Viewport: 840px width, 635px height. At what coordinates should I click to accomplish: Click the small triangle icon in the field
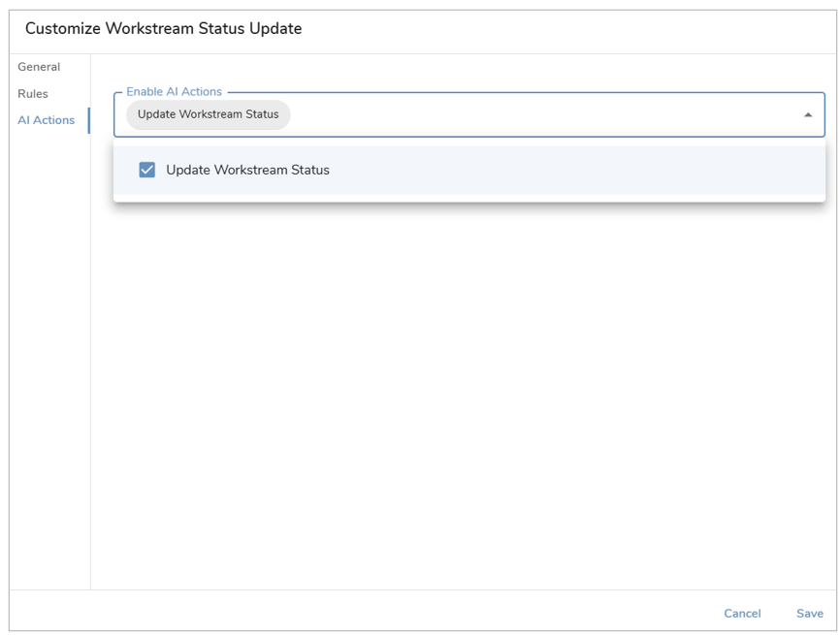click(808, 115)
